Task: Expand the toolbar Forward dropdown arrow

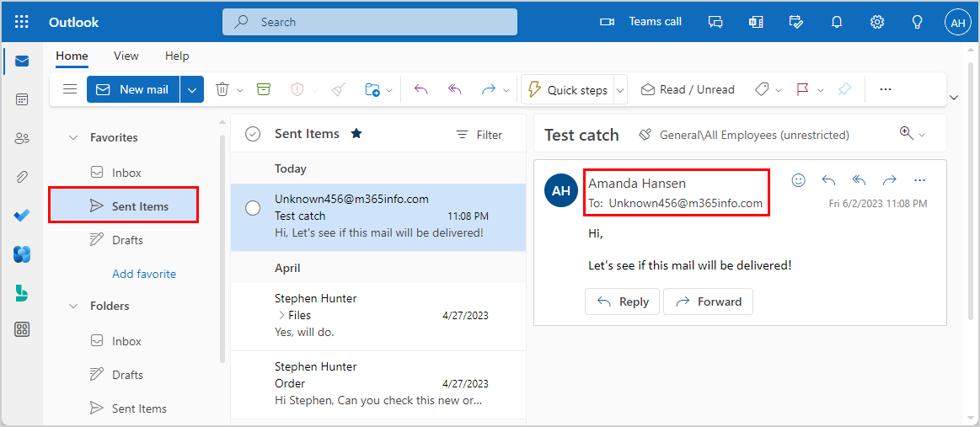Action: (x=506, y=90)
